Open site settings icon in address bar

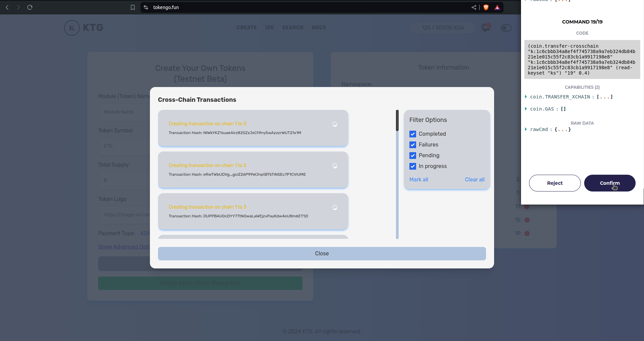pyautogui.click(x=146, y=7)
